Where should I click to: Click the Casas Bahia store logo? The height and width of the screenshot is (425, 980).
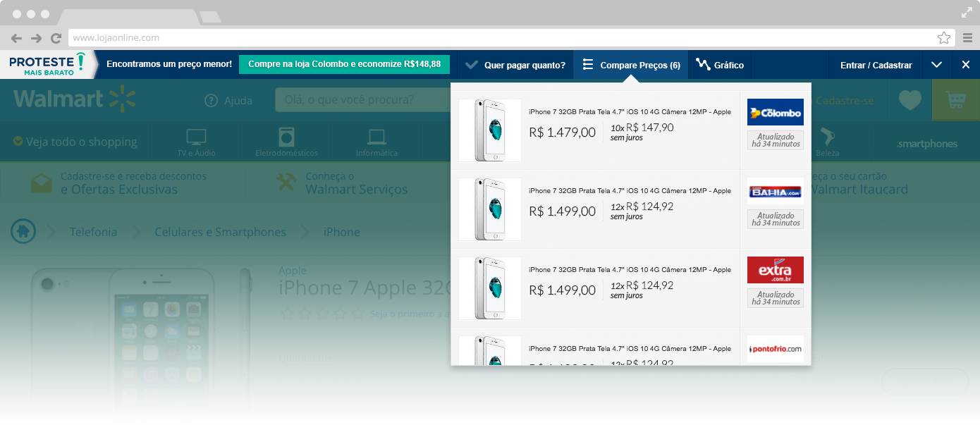[x=775, y=191]
